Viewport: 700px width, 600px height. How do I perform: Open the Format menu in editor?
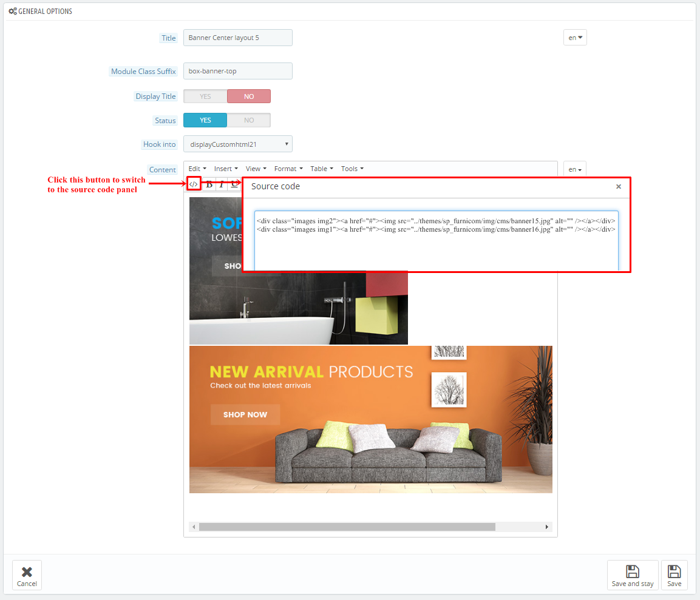tap(288, 169)
